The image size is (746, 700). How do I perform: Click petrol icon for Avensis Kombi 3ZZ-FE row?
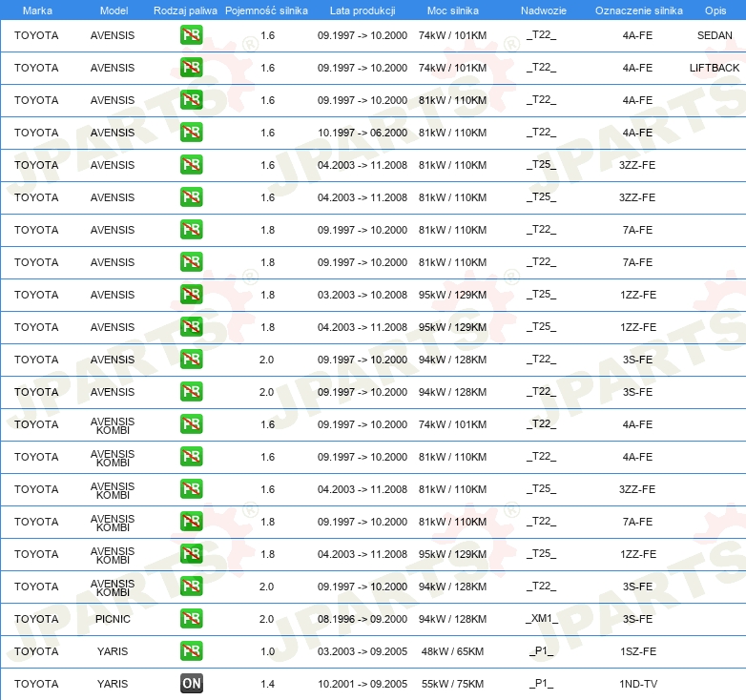coord(192,488)
